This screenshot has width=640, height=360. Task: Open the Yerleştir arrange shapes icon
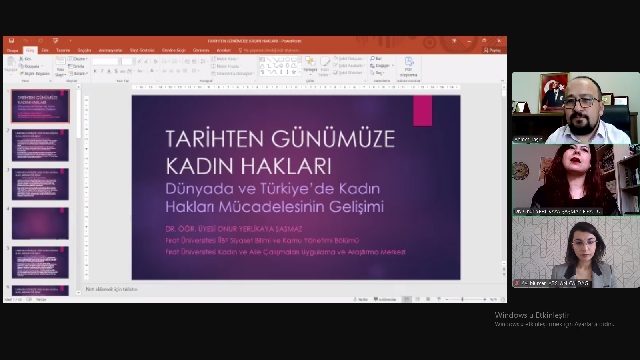click(x=310, y=65)
